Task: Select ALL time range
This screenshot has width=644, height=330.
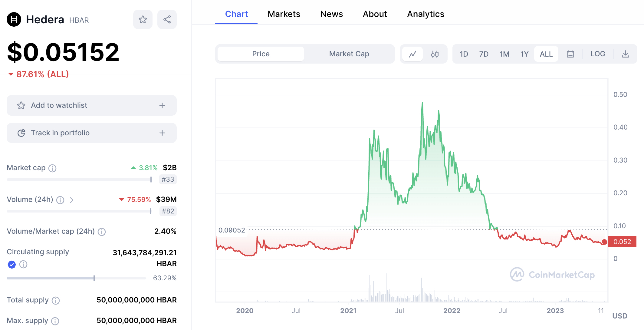Action: pos(546,54)
